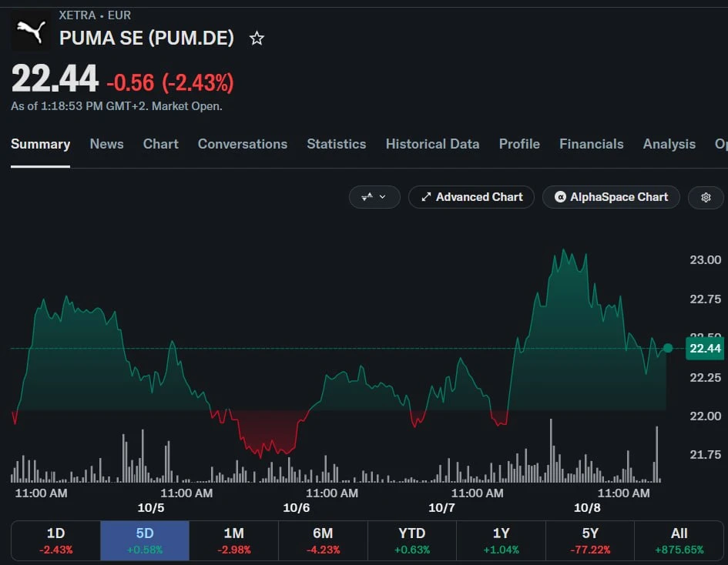Click the 22.44 headline price
728x565 pixels.
pyautogui.click(x=55, y=79)
